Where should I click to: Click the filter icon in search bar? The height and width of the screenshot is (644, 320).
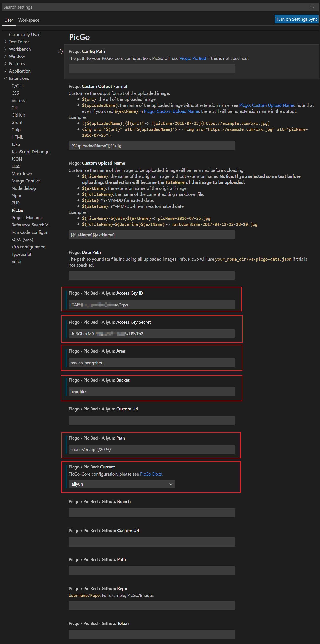click(312, 7)
